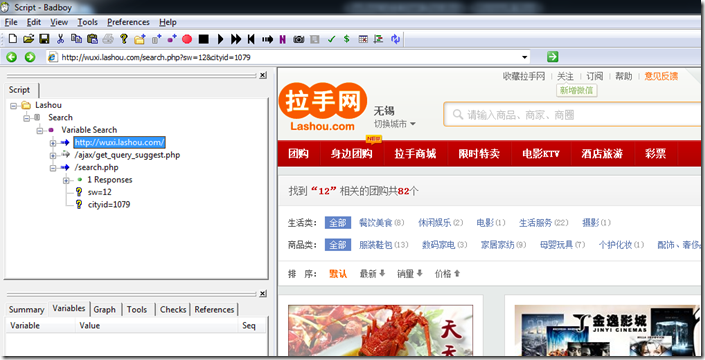Open the File menu
Screen dimensions: 705x360
(x=11, y=22)
